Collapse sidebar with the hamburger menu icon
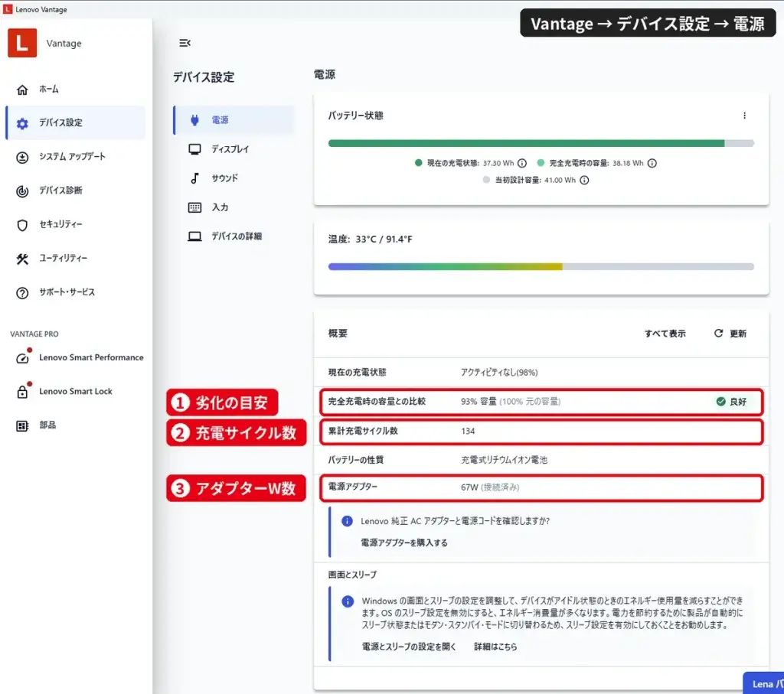Screen dimensions: 784x694 point(185,43)
